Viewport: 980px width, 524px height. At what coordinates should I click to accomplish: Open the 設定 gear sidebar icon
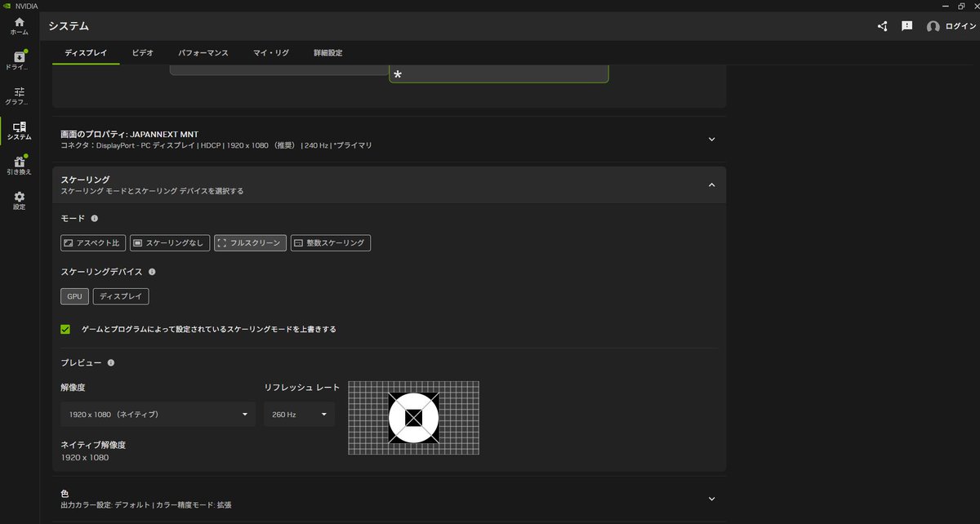19,201
